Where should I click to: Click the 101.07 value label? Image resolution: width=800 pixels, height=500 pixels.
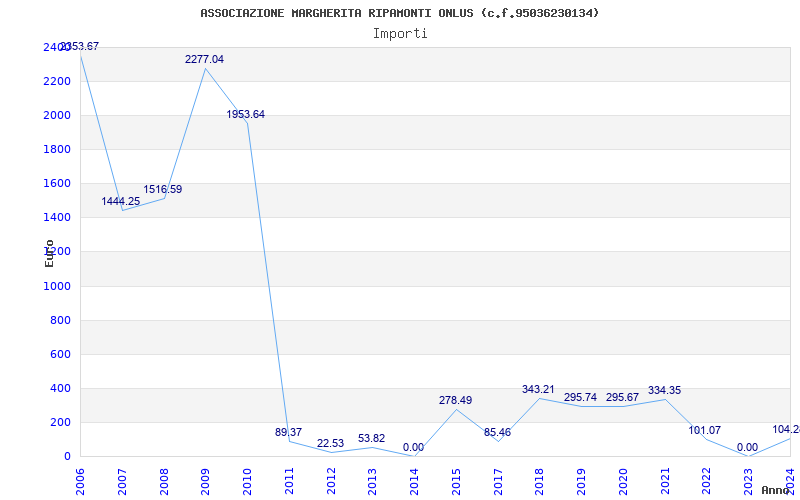coord(705,430)
